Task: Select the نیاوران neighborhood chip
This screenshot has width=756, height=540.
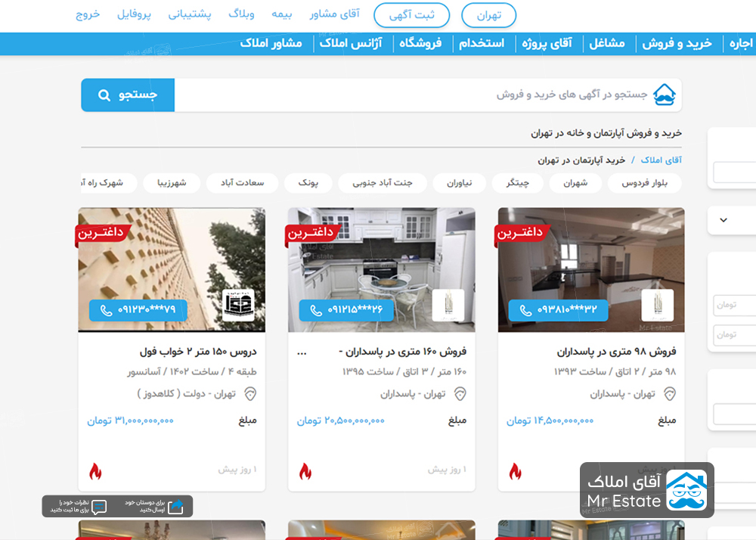Action: click(x=460, y=183)
